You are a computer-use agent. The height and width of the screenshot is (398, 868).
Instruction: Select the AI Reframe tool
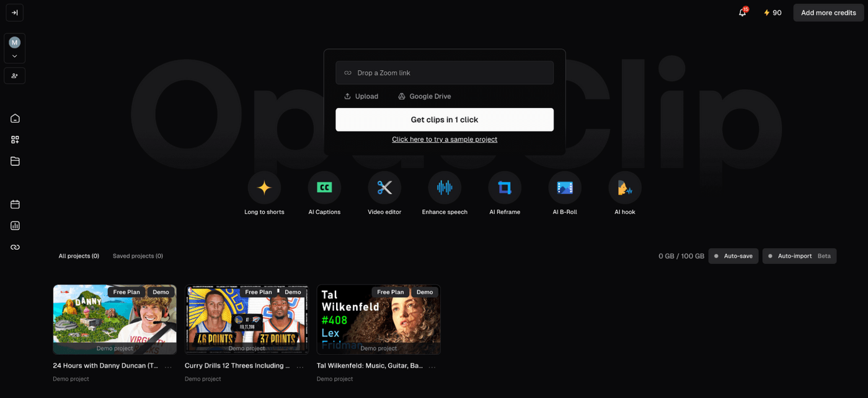coord(505,188)
